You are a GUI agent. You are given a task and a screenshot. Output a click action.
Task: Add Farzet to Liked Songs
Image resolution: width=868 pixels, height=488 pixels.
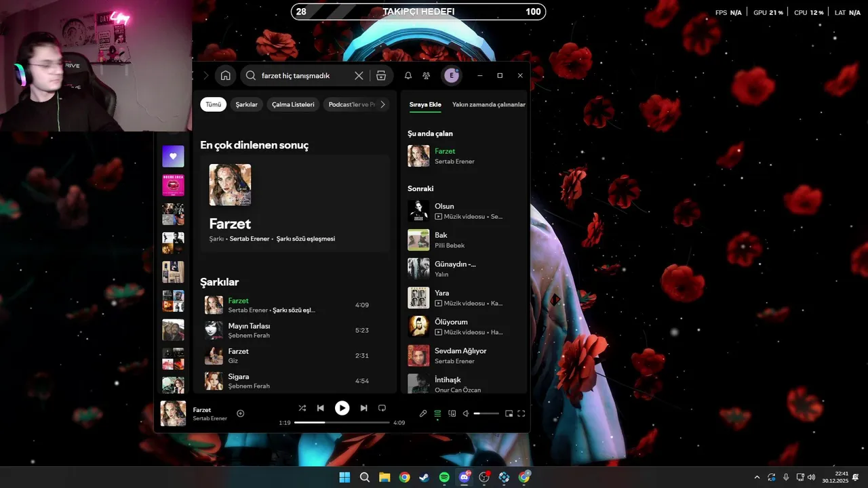(x=240, y=413)
